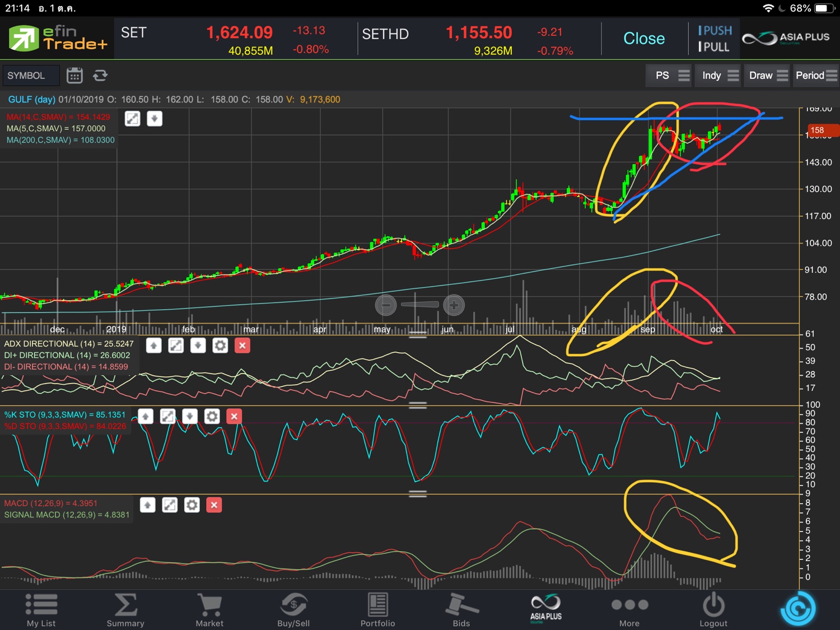Tap the efin Trade+ logo
Viewport: 840px width, 630px height.
pos(57,38)
